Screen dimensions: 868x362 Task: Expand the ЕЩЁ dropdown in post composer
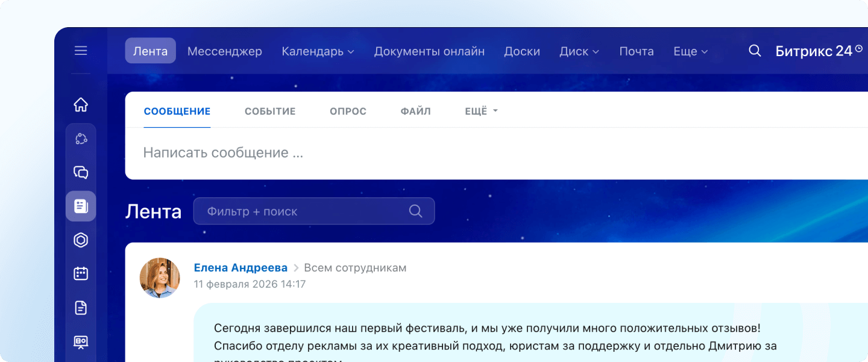[481, 111]
